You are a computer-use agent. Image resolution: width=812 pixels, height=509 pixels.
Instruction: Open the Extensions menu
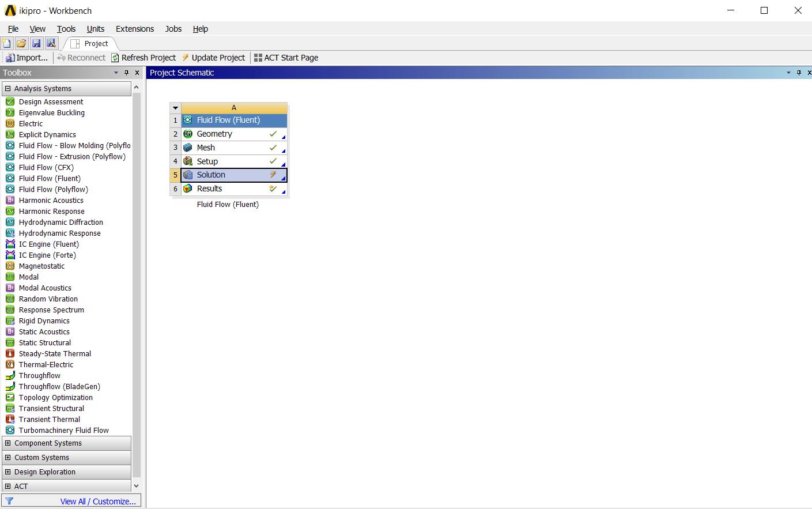click(135, 29)
